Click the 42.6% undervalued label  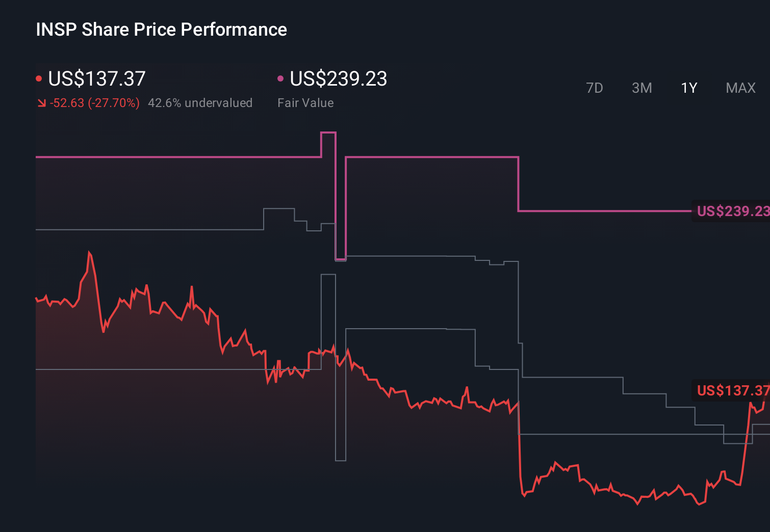coord(200,102)
